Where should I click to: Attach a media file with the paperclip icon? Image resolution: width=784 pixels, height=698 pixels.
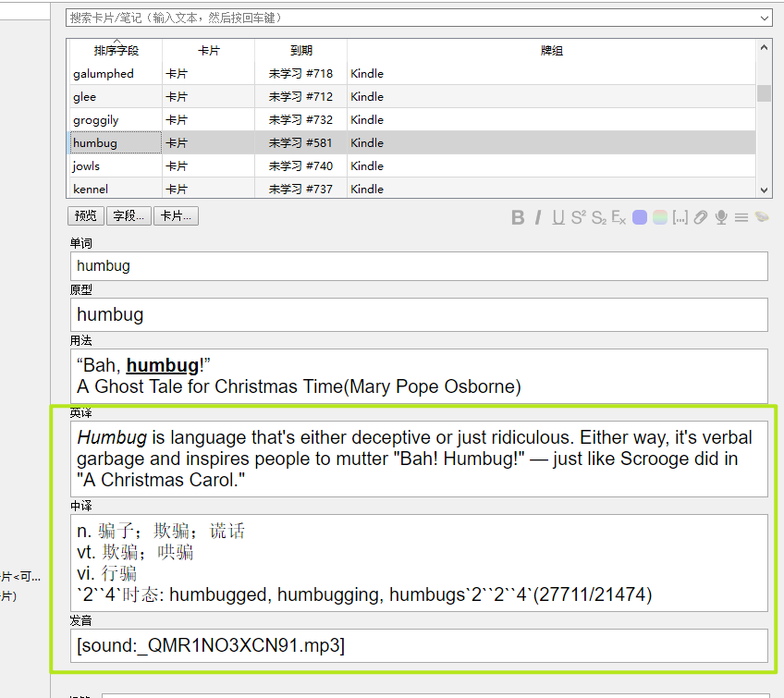pyautogui.click(x=701, y=217)
